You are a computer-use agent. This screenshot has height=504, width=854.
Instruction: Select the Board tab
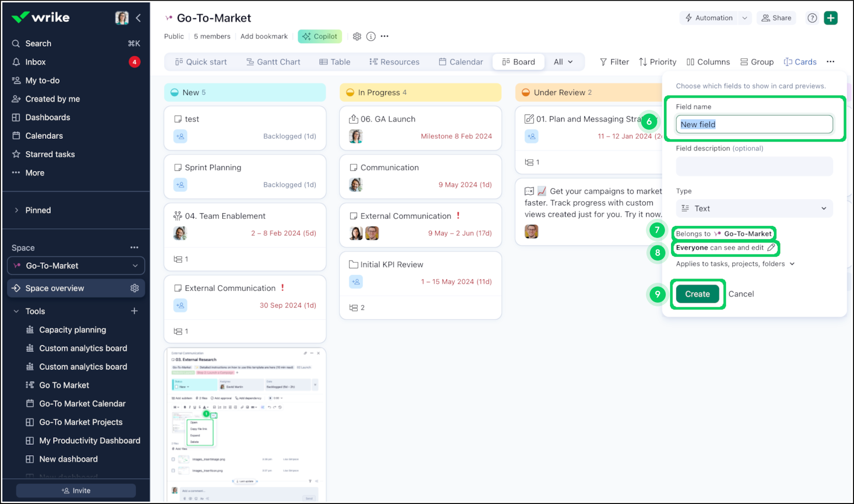518,62
